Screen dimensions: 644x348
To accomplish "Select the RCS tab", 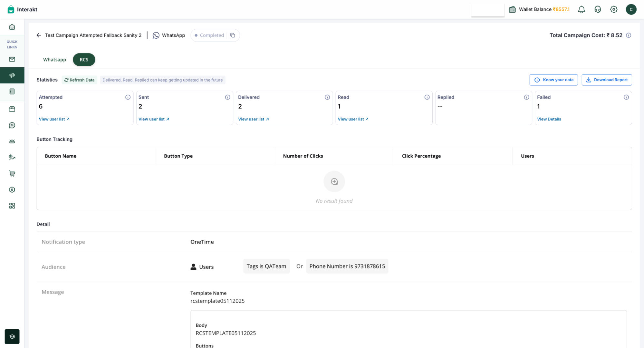I will point(84,60).
